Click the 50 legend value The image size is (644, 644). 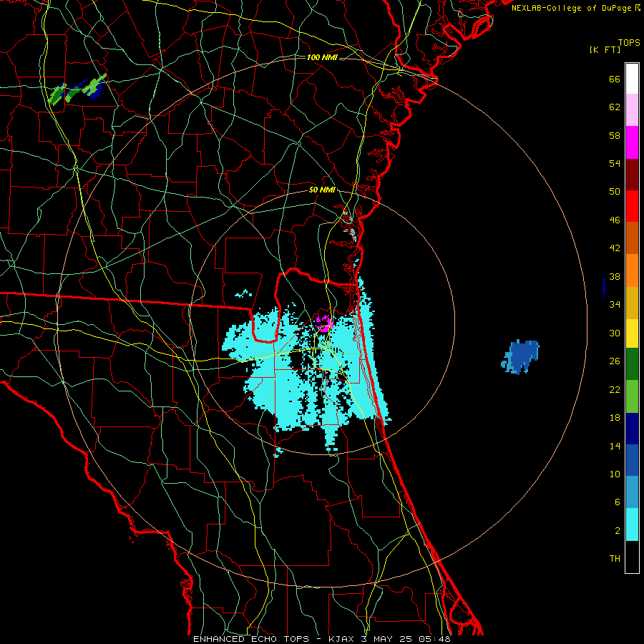pos(615,192)
